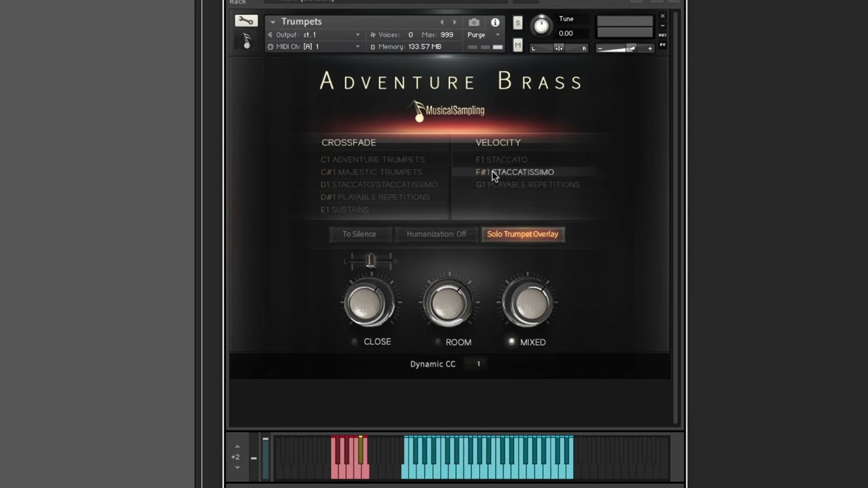Click the rack vertical scrollbar
Screen dimensions: 868x488
(x=675, y=217)
